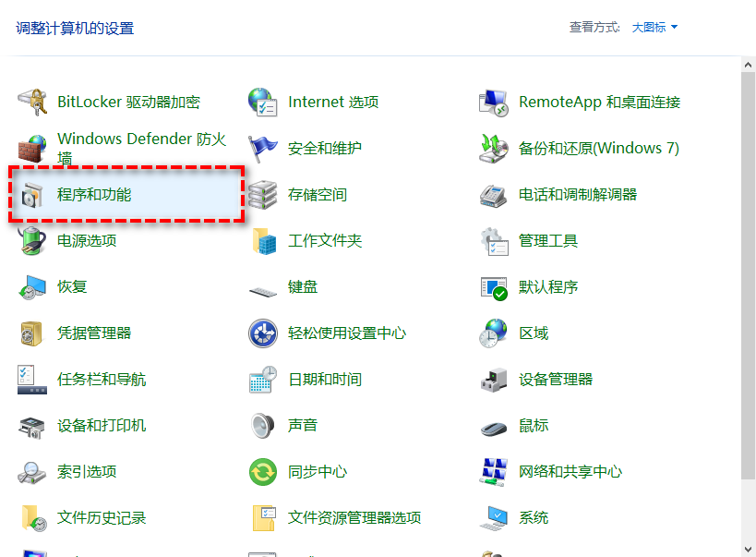The image size is (756, 557).
Task: Open the 恢复 icon
Action: [x=32, y=286]
